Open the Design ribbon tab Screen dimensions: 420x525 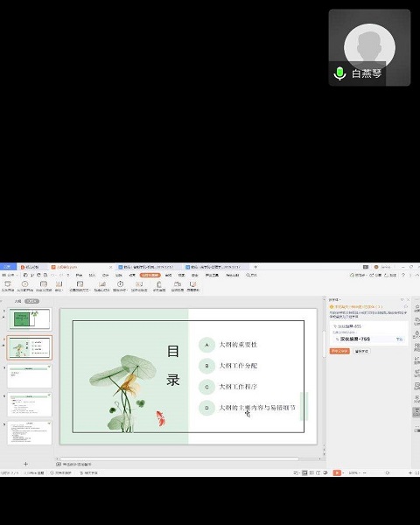pos(106,275)
